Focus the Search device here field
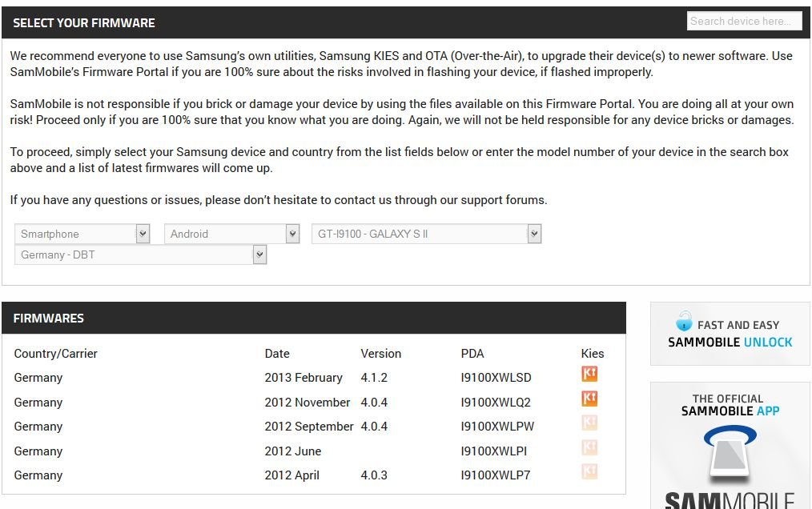Image resolution: width=812 pixels, height=509 pixels. 744,22
